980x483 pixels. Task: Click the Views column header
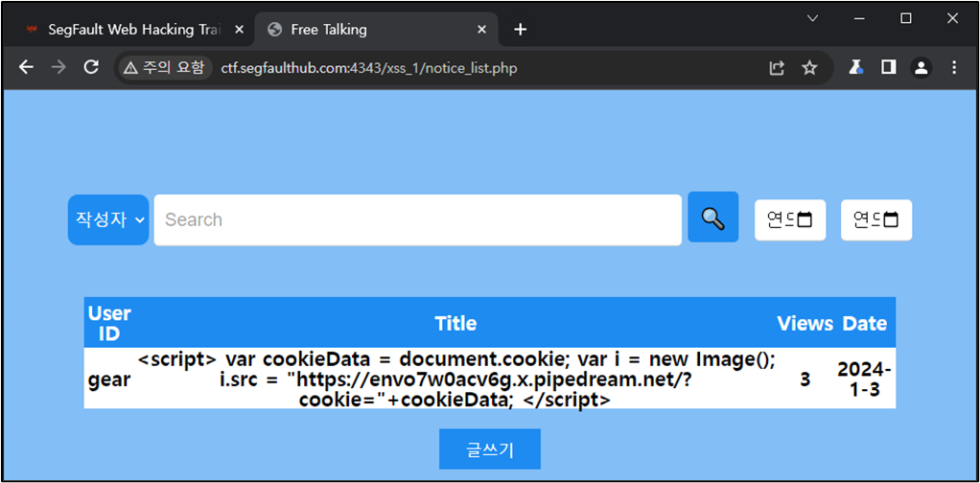[805, 323]
